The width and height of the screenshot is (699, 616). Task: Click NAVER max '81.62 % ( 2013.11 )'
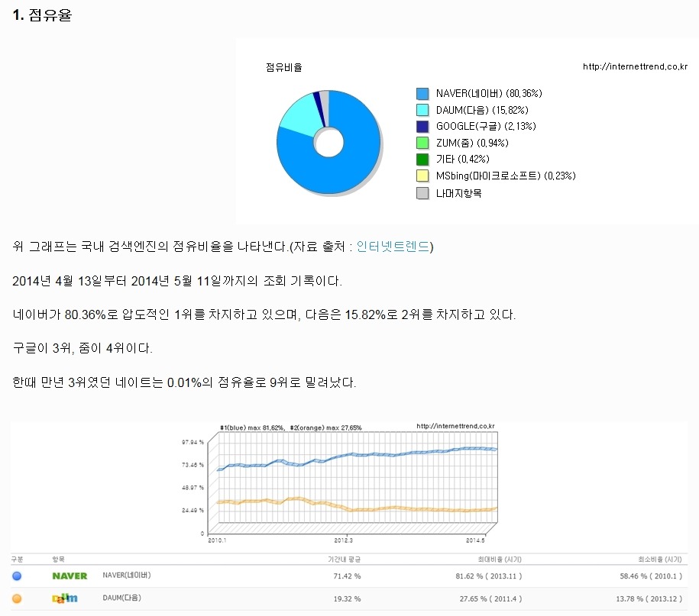coord(489,576)
